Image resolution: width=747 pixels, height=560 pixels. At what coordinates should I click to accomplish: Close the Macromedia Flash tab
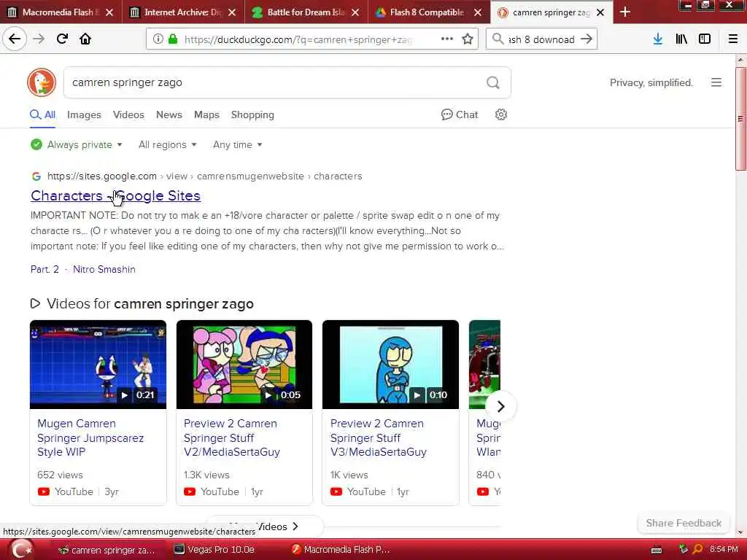109,12
